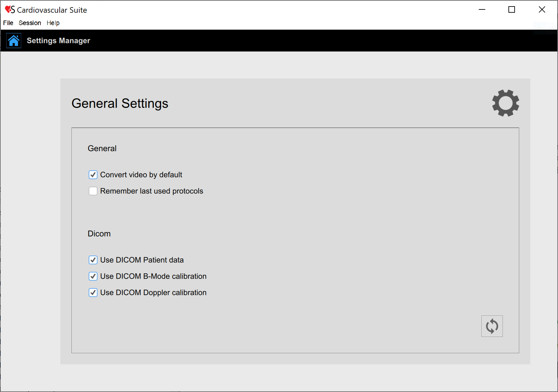The image size is (558, 392).
Task: Click the Cardiovascular Suite heart logo
Action: click(10, 10)
